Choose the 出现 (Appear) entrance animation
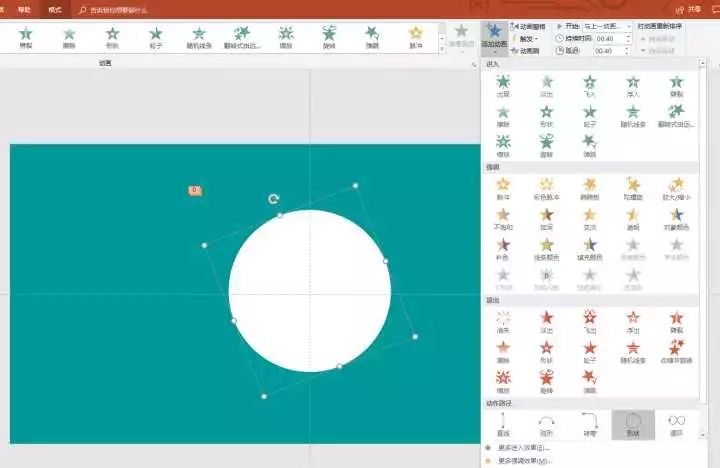Screen dimensions: 720x468 [503, 84]
